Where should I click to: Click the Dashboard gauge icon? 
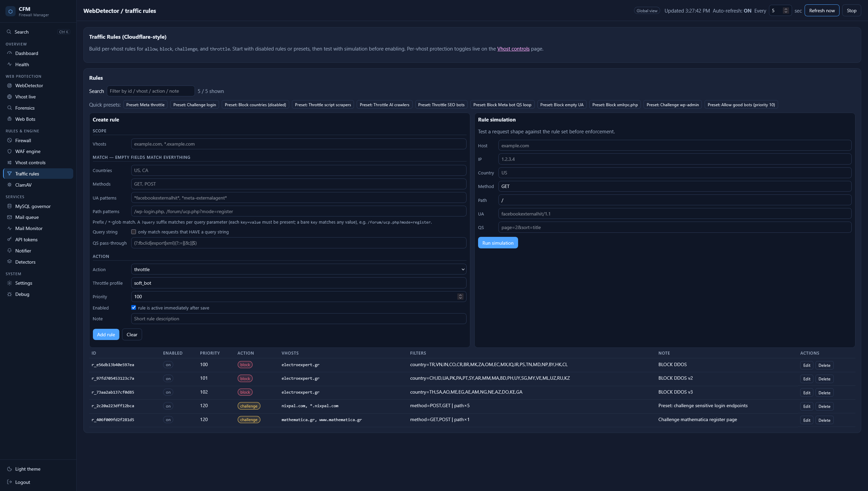(x=9, y=53)
